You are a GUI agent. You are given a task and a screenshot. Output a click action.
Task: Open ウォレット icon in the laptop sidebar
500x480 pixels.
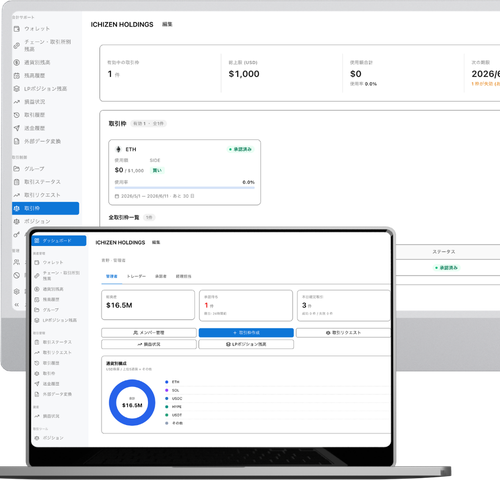point(37,263)
